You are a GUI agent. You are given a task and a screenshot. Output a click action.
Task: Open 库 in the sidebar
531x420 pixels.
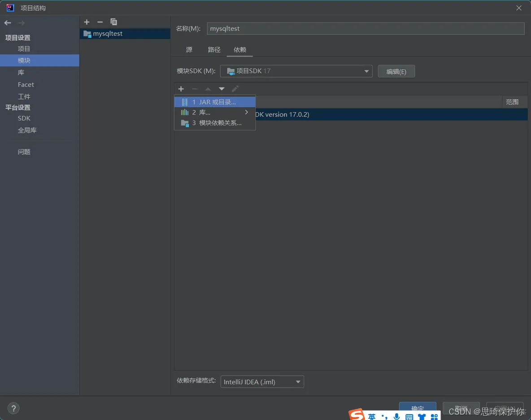click(x=21, y=73)
